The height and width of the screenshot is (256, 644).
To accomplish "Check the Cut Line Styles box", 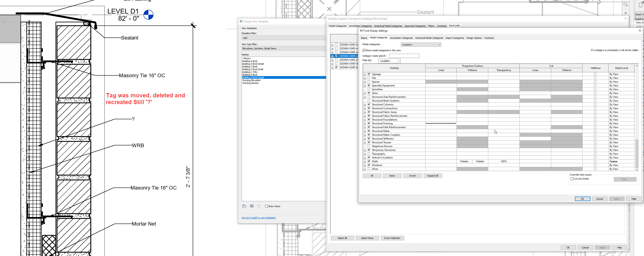I will (x=572, y=179).
